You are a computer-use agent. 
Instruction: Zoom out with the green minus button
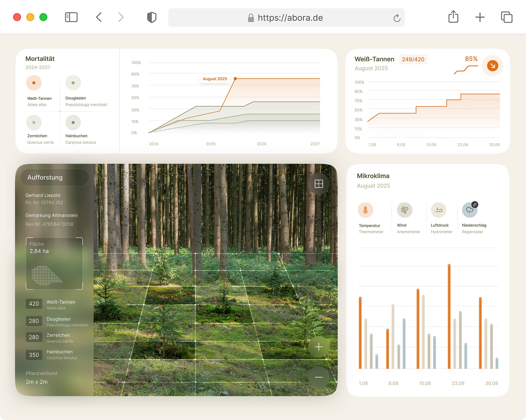point(319,377)
